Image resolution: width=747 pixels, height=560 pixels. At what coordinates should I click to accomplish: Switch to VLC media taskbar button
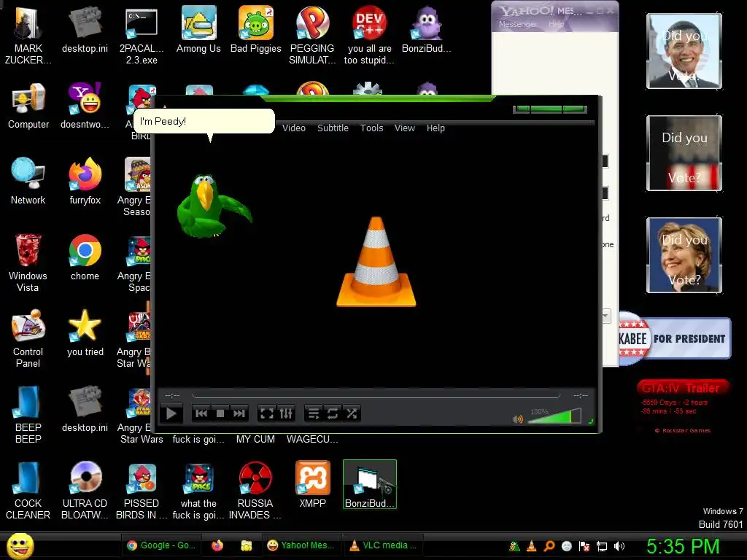(x=382, y=545)
